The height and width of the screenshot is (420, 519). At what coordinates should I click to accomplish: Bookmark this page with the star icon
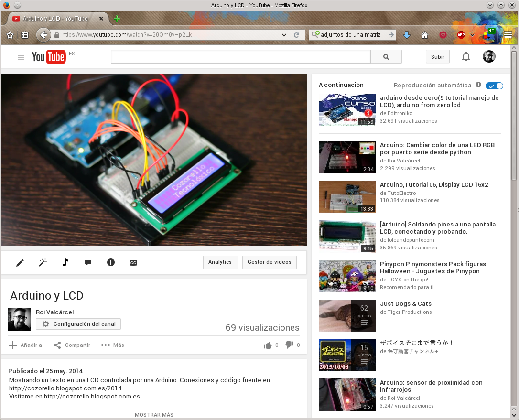pos(10,35)
